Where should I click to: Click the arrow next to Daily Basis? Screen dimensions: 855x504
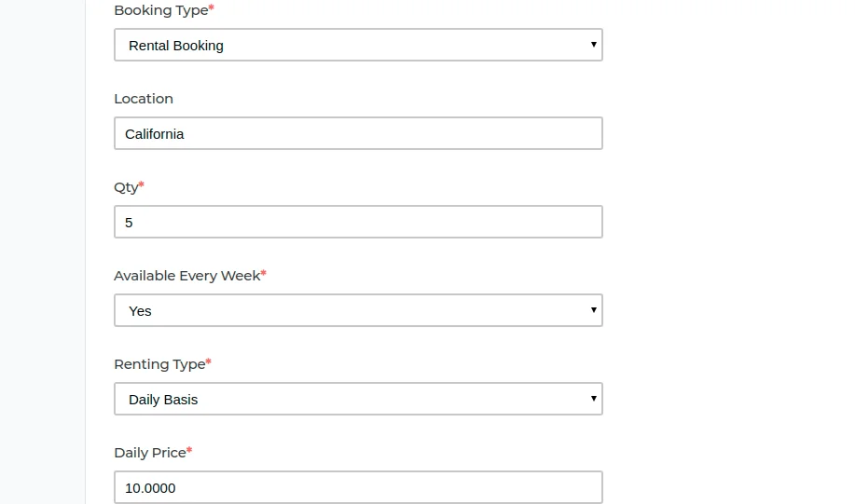(x=593, y=399)
